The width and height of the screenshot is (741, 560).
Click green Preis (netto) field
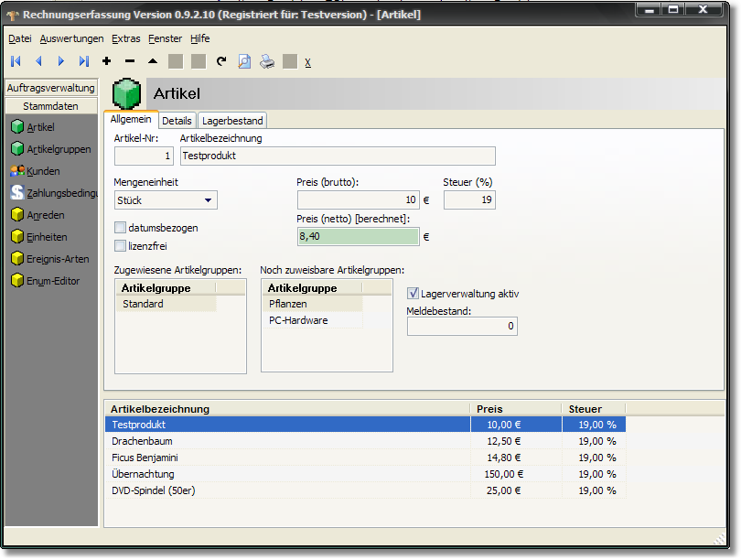[x=359, y=236]
